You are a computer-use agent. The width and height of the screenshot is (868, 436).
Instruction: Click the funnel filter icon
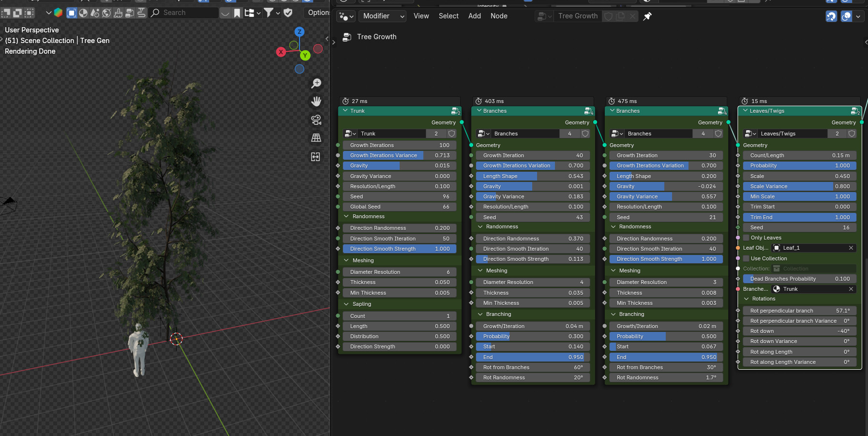(x=269, y=13)
